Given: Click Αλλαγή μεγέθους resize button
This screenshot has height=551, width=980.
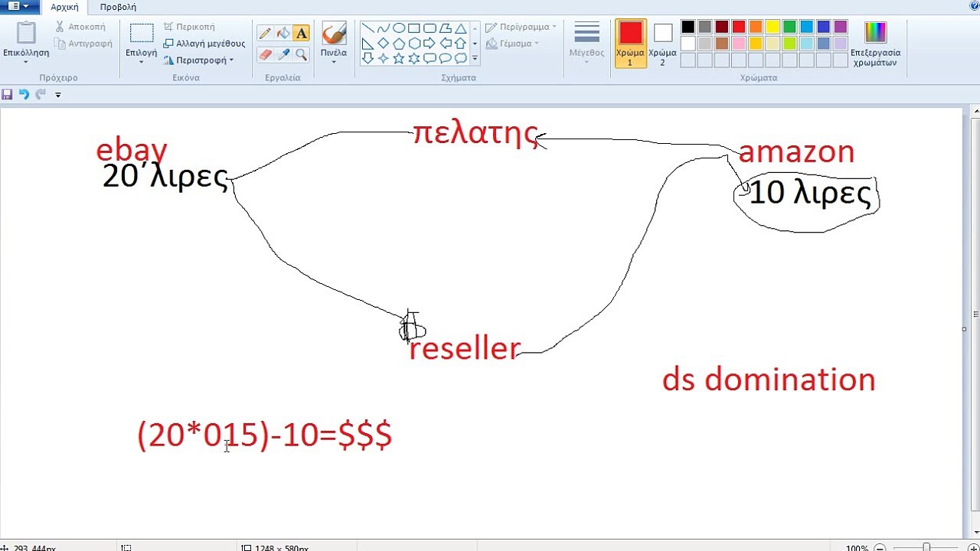Looking at the screenshot, I should [204, 43].
